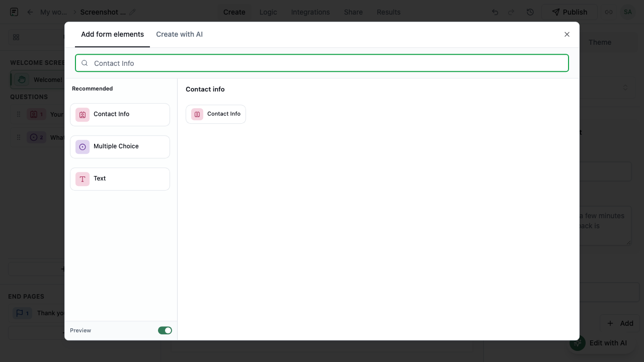
Task: Select Multiple Choice recommended element
Action: pyautogui.click(x=120, y=147)
